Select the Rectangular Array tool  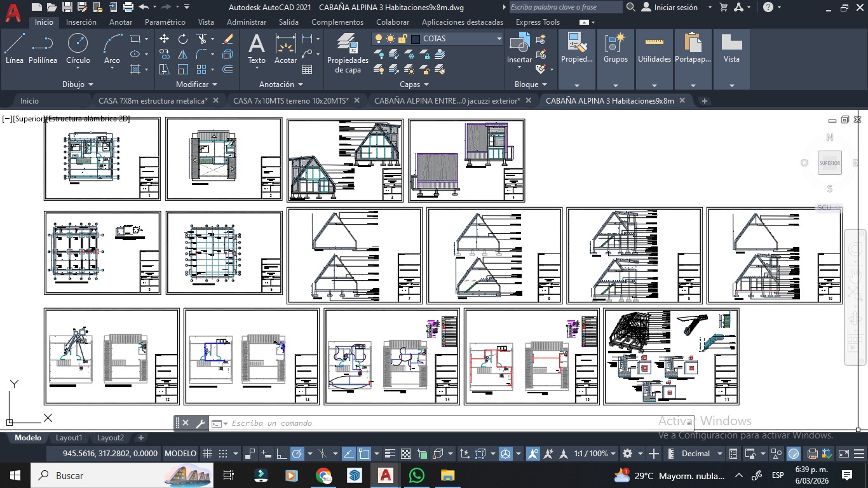(201, 69)
